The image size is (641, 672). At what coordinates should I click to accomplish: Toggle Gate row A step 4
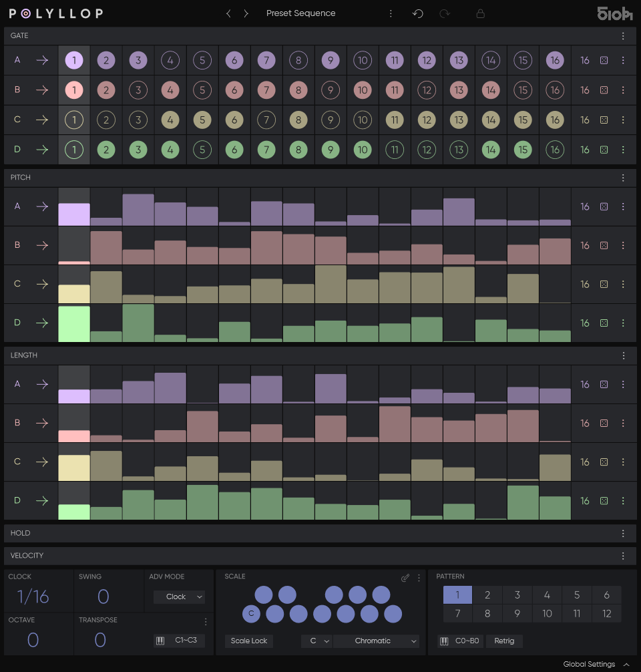(170, 61)
